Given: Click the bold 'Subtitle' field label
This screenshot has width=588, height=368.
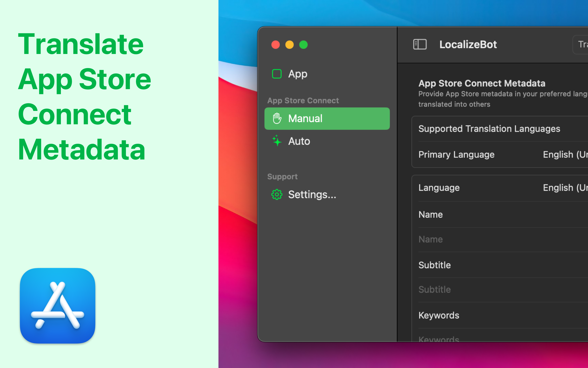Looking at the screenshot, I should [x=434, y=265].
